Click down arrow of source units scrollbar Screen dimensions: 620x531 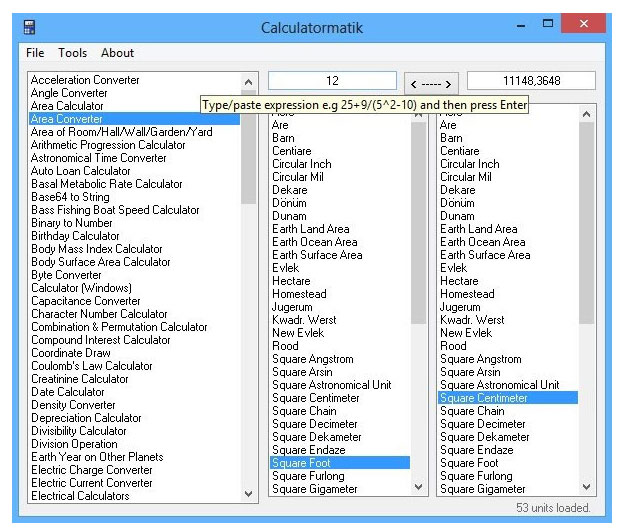[x=418, y=487]
